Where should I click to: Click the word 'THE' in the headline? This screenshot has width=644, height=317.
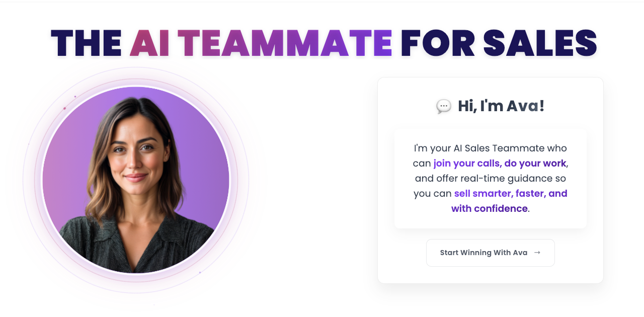pos(87,43)
